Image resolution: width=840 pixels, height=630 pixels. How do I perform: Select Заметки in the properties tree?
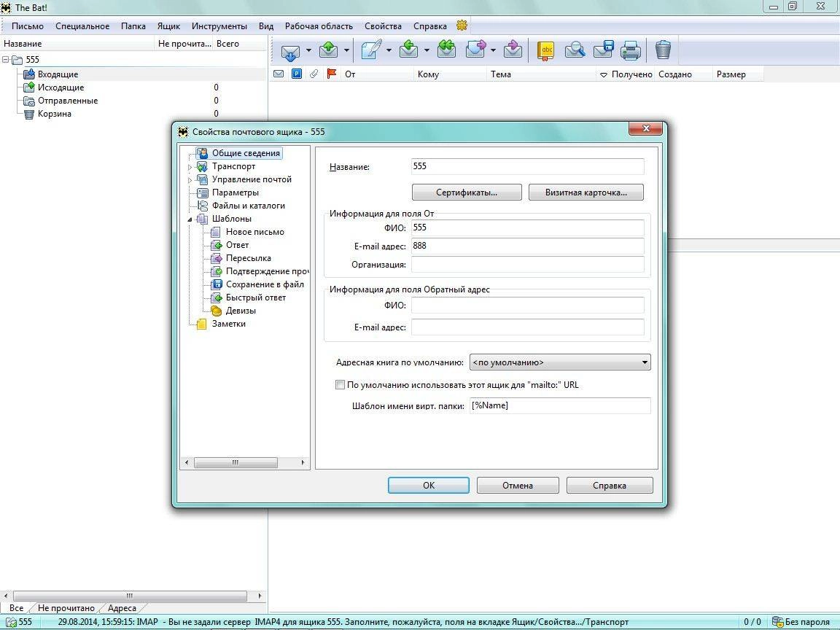tap(228, 324)
